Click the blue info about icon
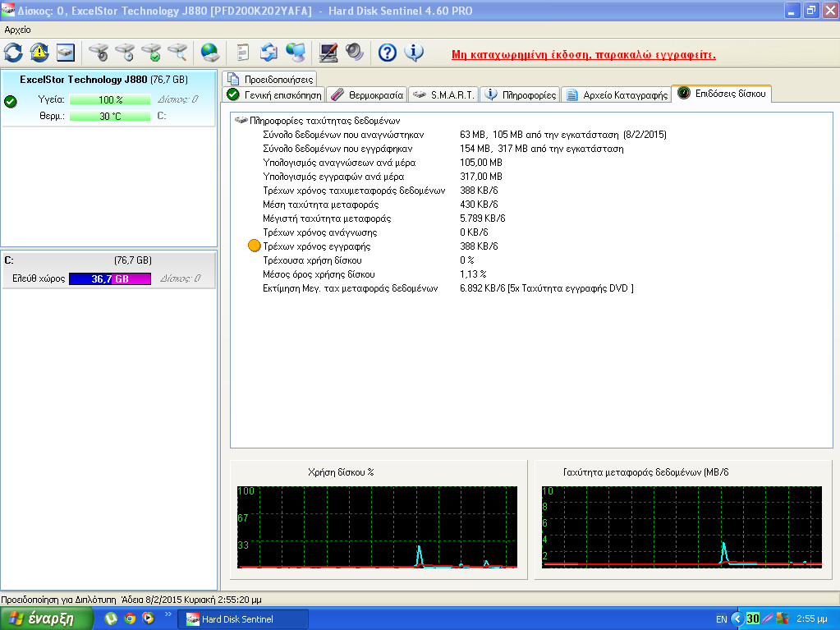 click(413, 53)
